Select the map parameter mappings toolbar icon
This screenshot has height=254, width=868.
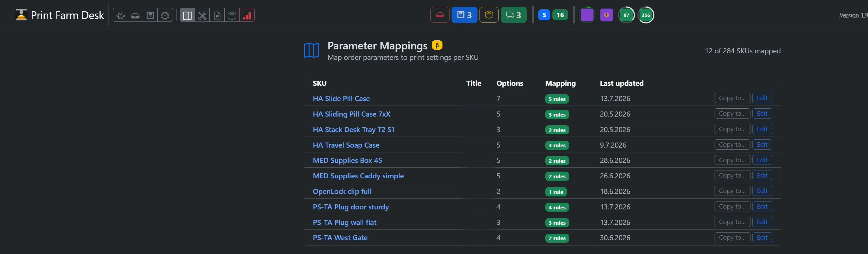(187, 15)
